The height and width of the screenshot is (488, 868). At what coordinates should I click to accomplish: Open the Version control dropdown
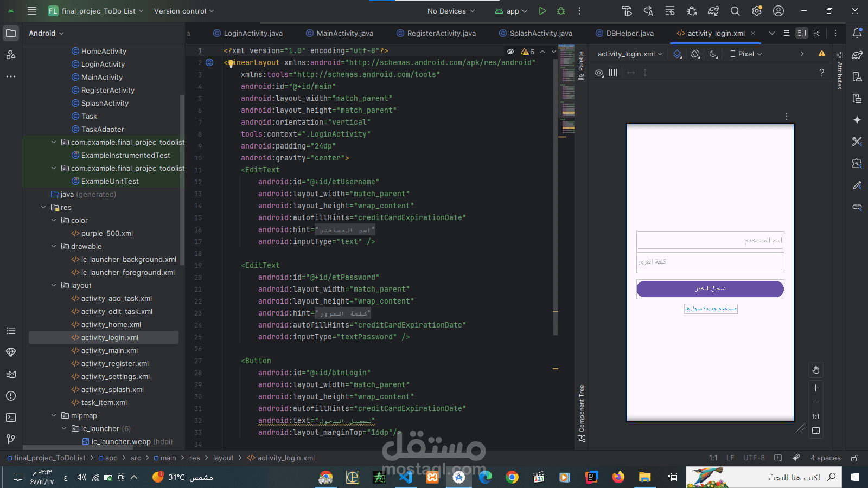click(184, 11)
